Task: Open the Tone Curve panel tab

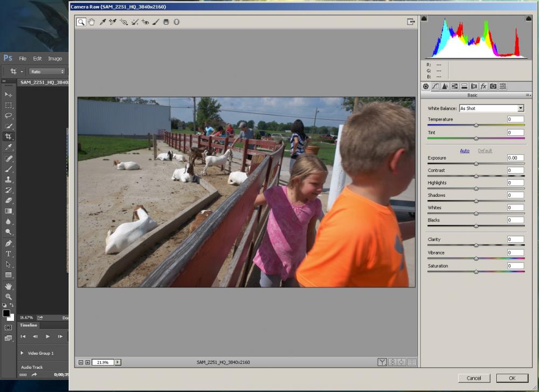Action: tap(435, 86)
